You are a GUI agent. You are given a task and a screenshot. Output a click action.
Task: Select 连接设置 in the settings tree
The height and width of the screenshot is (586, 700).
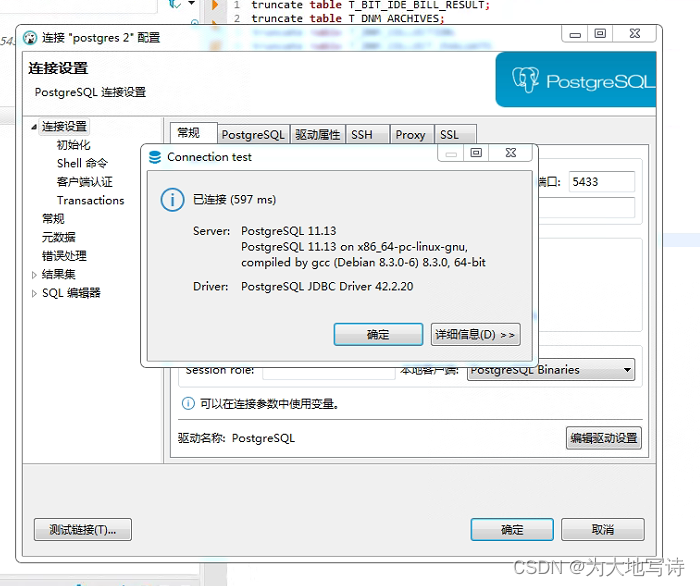64,126
